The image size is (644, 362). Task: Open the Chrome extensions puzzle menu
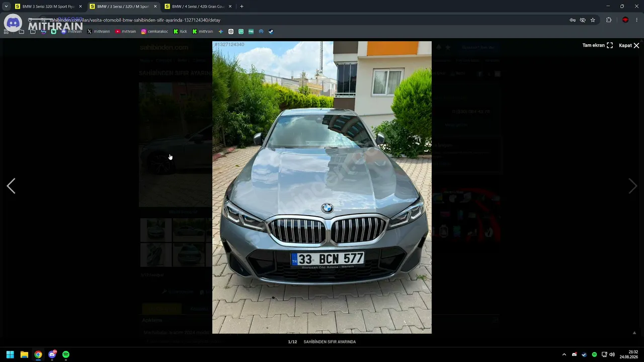click(x=609, y=20)
